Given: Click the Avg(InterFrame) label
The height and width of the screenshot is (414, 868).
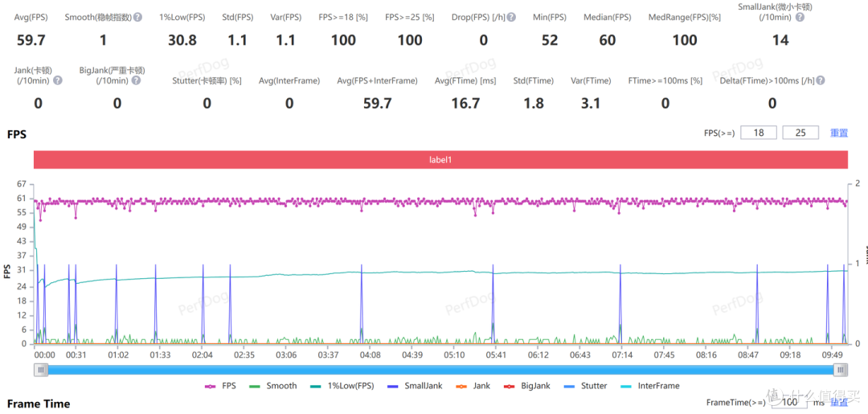Looking at the screenshot, I should [x=289, y=81].
